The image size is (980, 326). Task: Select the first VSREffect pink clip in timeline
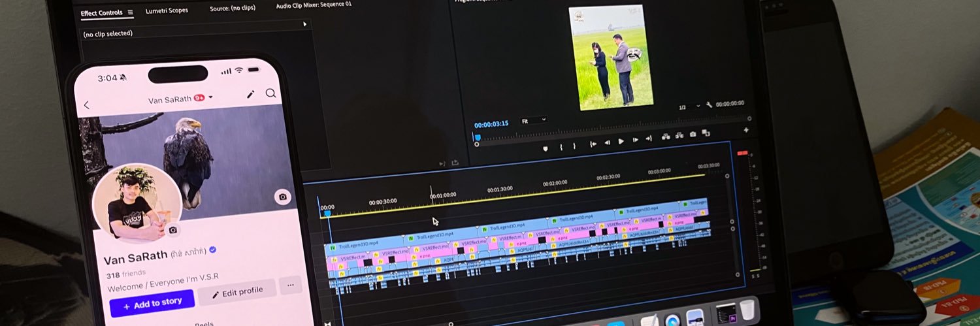348,257
